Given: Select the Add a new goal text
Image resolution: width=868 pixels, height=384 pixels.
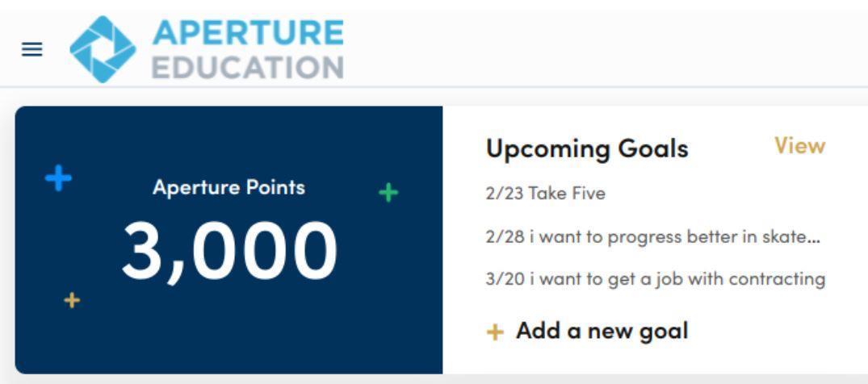Looking at the screenshot, I should point(602,331).
